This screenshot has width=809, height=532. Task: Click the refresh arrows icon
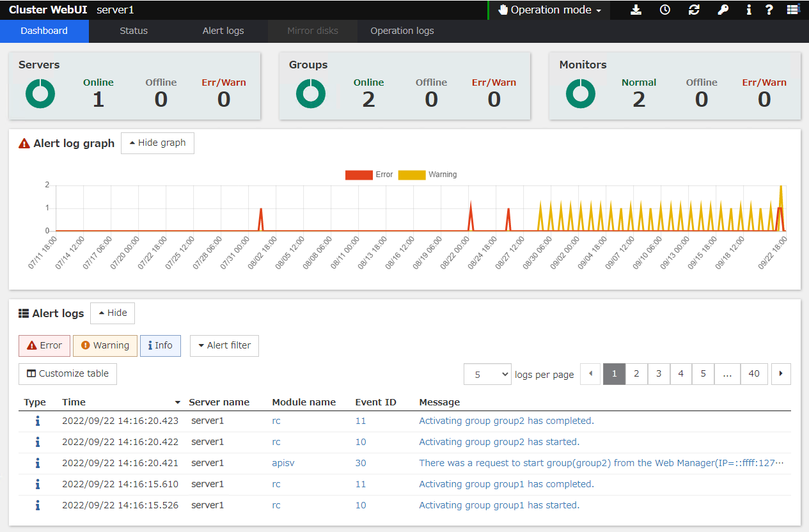(x=694, y=10)
